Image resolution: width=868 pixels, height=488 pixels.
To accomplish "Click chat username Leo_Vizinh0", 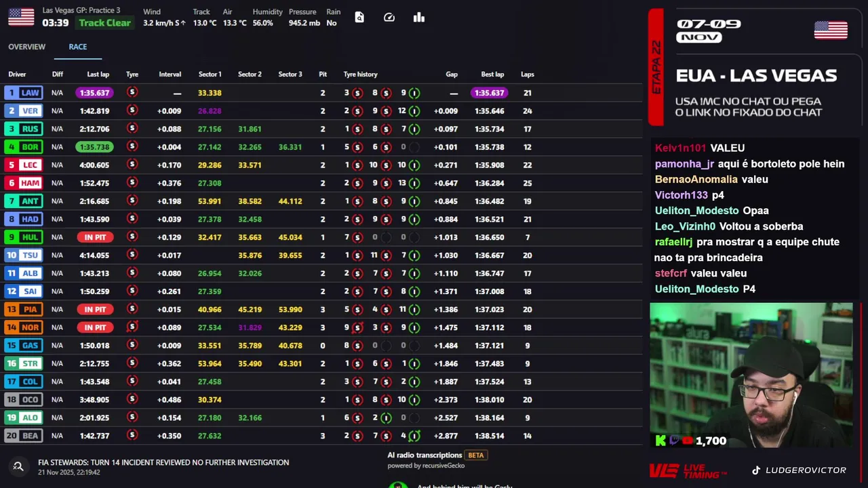I will point(686,226).
